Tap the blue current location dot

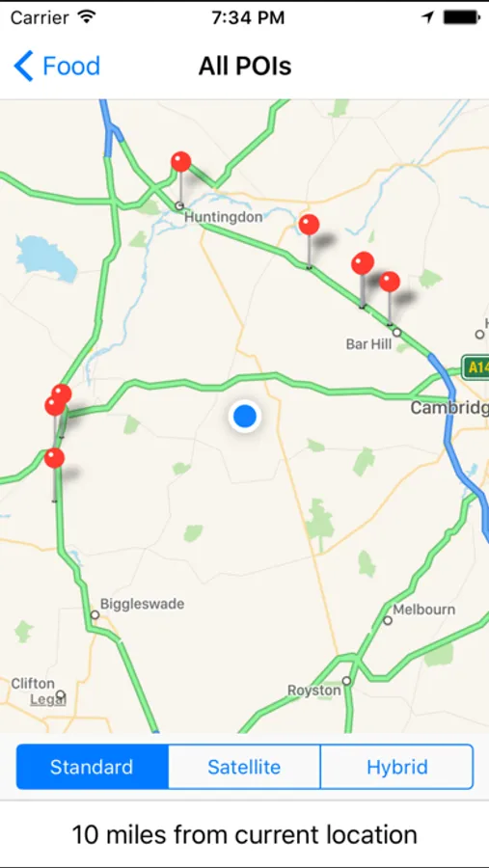click(x=244, y=417)
